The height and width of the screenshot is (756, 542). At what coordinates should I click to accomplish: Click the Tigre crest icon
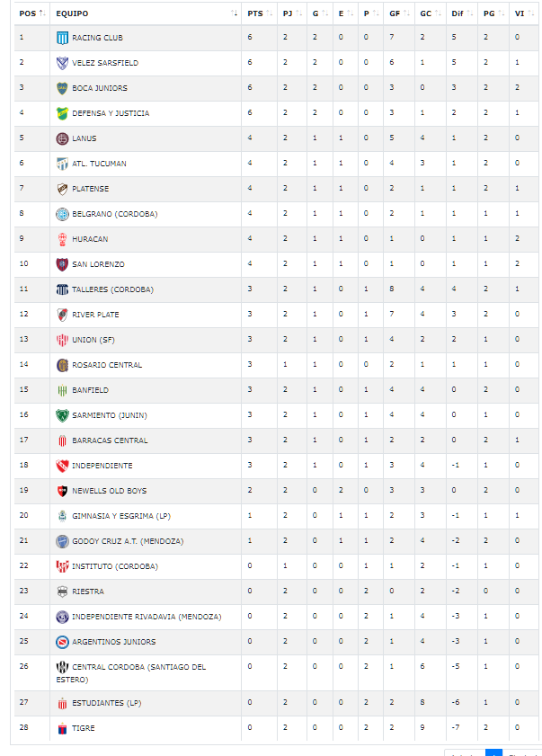pos(62,728)
